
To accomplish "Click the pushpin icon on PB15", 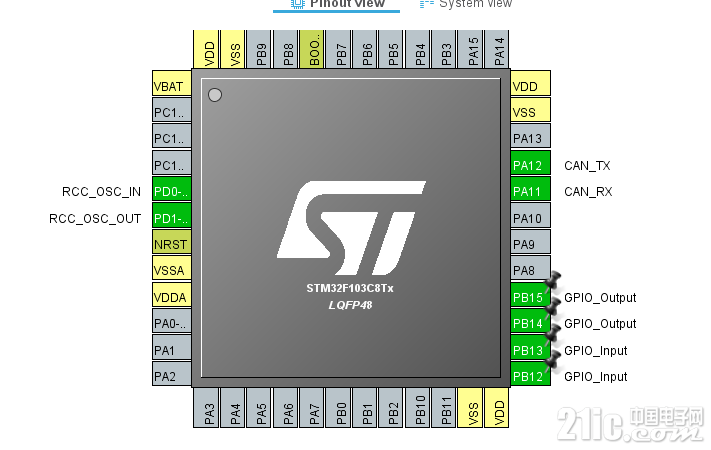I will click(x=553, y=281).
